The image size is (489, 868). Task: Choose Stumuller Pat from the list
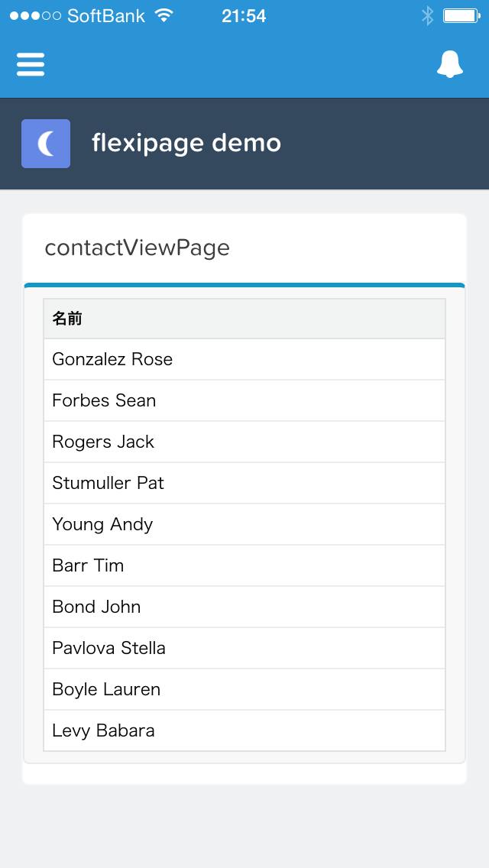point(108,483)
